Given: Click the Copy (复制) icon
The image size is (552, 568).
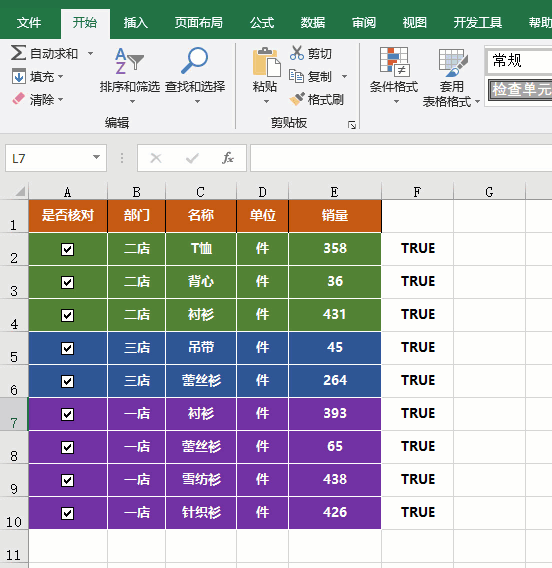Looking at the screenshot, I should pos(296,76).
